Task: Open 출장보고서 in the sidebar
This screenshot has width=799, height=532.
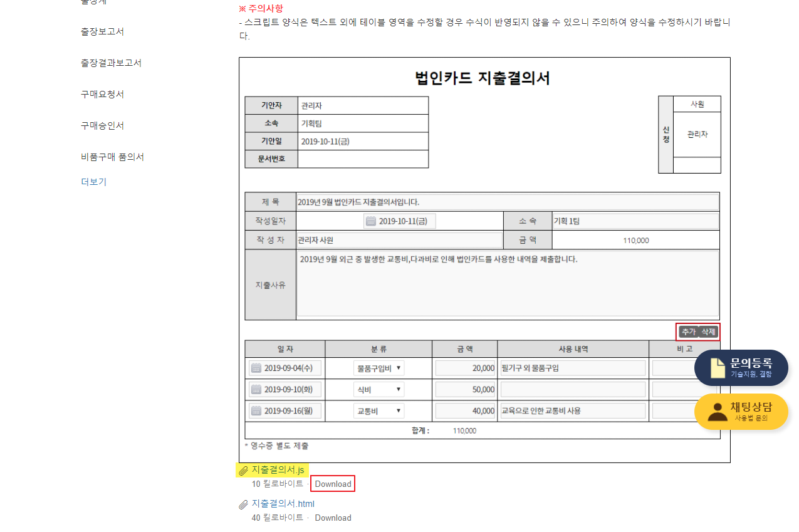Action: pos(102,31)
